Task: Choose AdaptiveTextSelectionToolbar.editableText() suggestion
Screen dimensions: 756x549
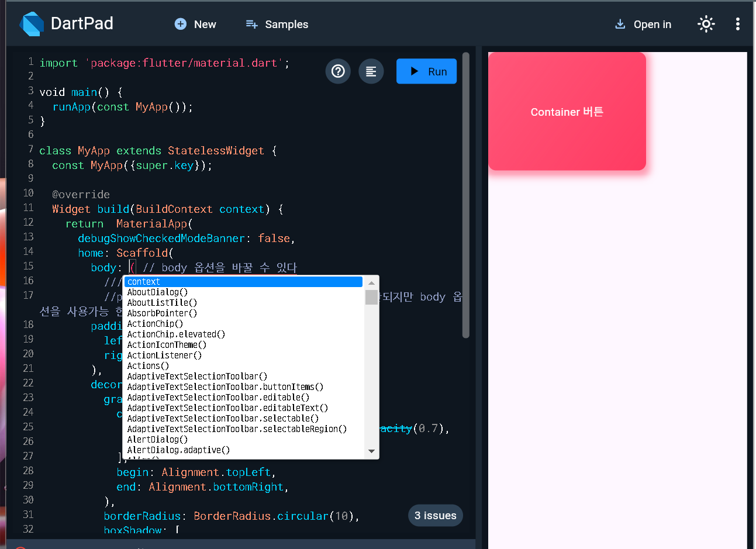Action: (243, 408)
